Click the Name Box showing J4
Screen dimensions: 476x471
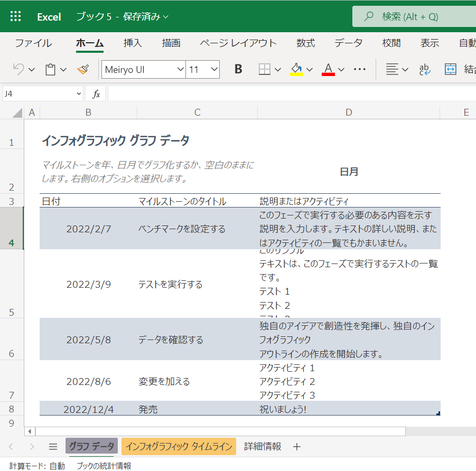click(x=42, y=94)
